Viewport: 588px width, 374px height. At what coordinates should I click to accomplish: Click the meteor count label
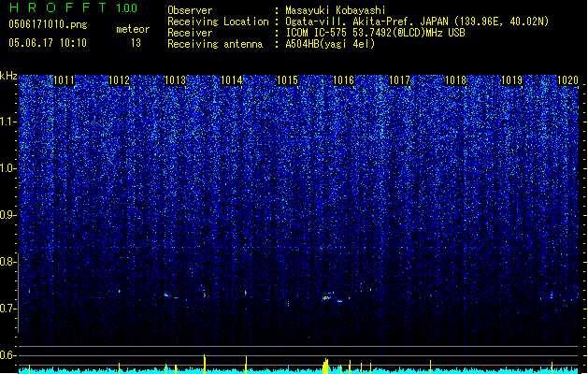pyautogui.click(x=133, y=29)
